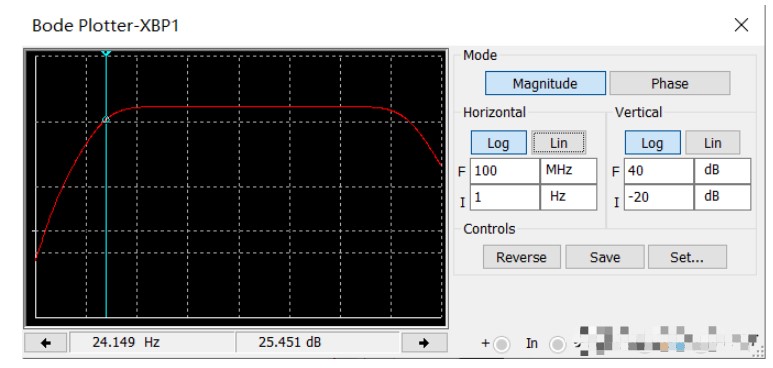
Task: Click the plus In terminal connector
Action: 501,344
